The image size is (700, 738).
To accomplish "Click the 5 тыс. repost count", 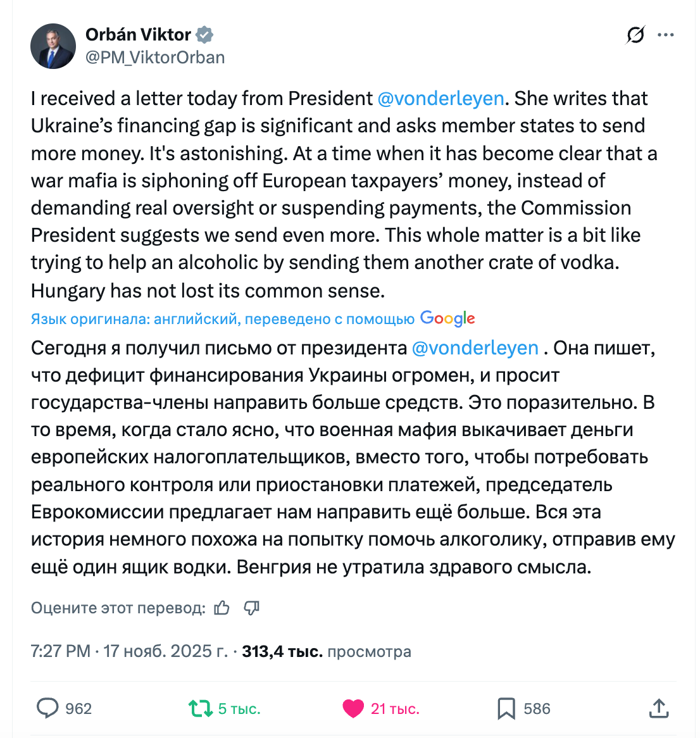I will tap(239, 709).
